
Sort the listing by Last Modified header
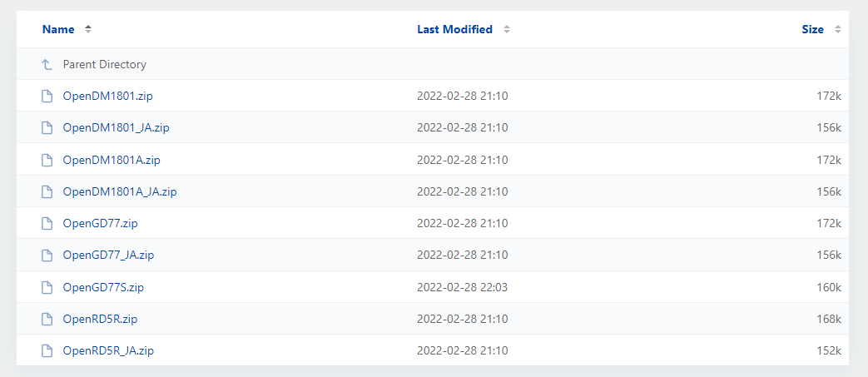pos(454,29)
